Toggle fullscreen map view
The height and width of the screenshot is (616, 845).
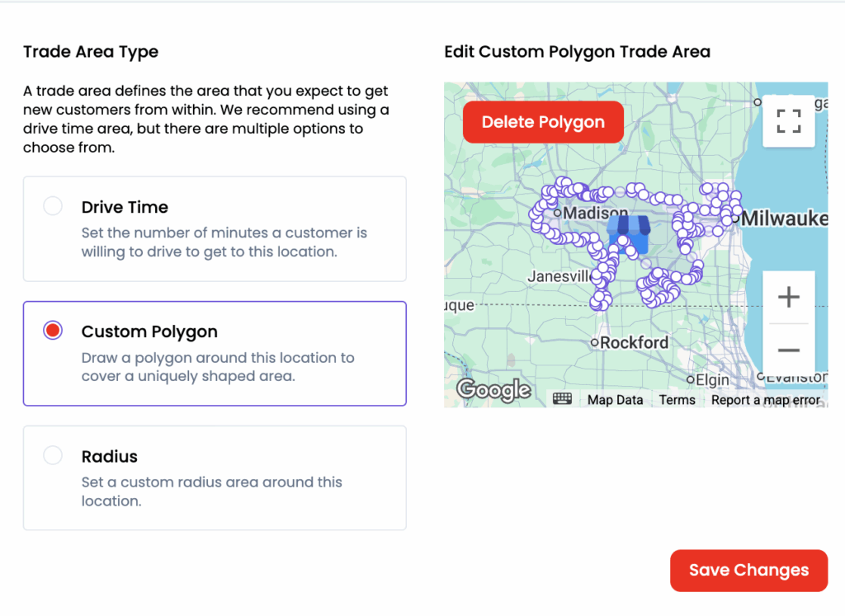pyautogui.click(x=789, y=120)
